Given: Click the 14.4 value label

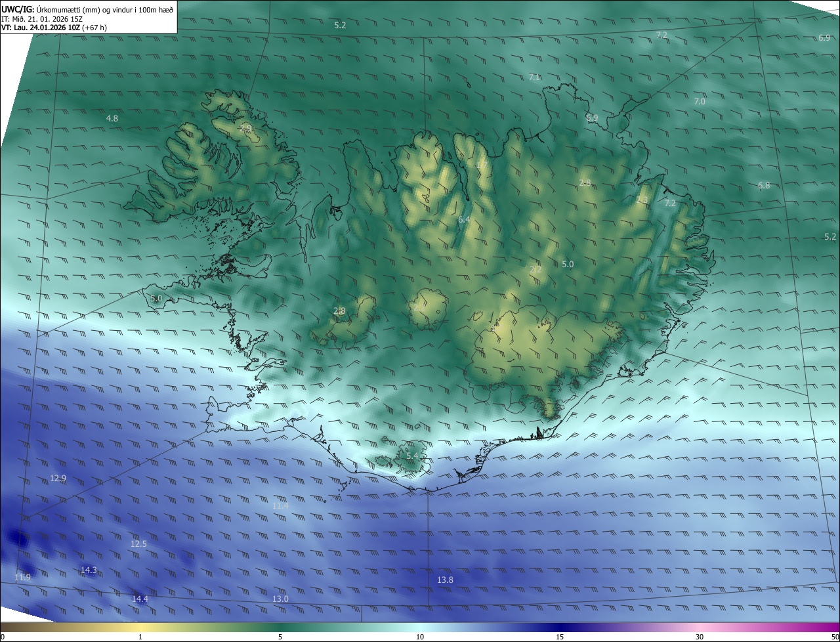Looking at the screenshot, I should point(140,599).
